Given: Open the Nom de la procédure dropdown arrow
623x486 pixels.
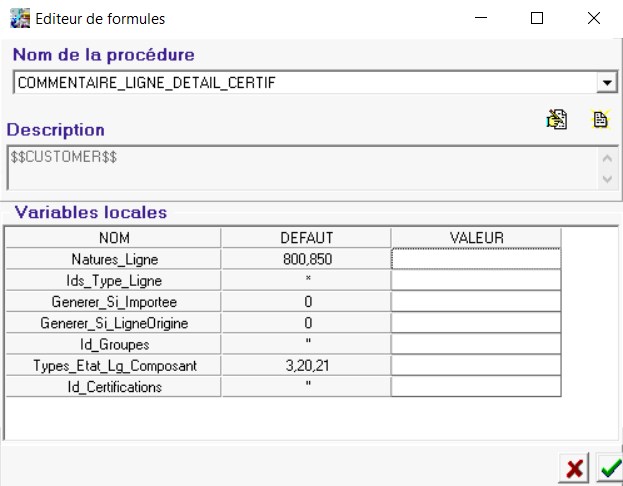Looking at the screenshot, I should [606, 83].
